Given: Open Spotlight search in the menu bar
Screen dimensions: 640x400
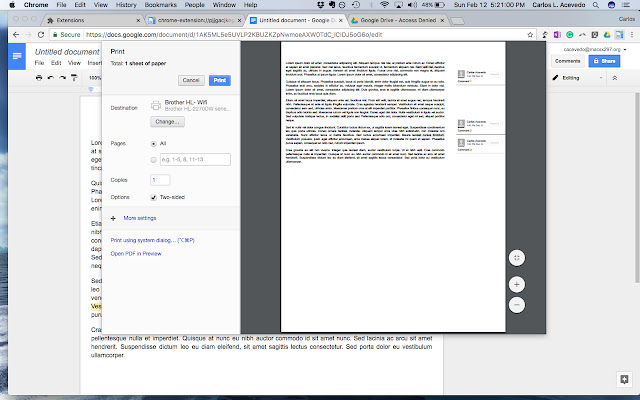Looking at the screenshot, I should (596, 5).
